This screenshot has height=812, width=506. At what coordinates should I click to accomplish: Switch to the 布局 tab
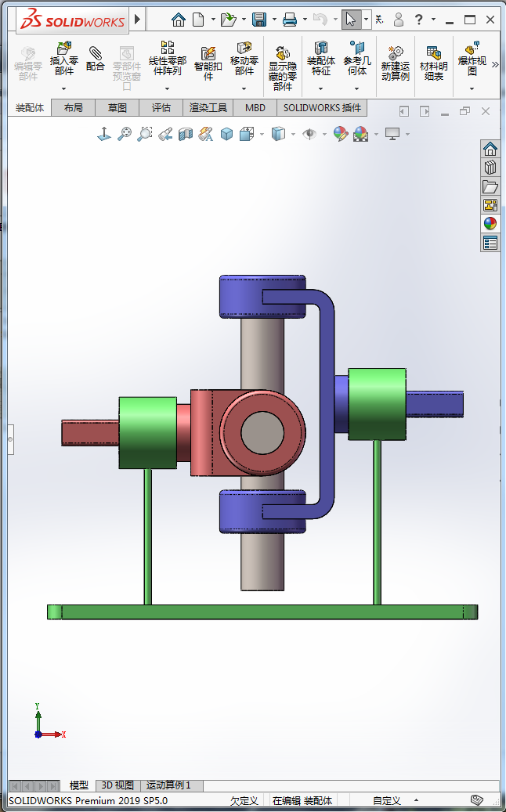coord(73,108)
